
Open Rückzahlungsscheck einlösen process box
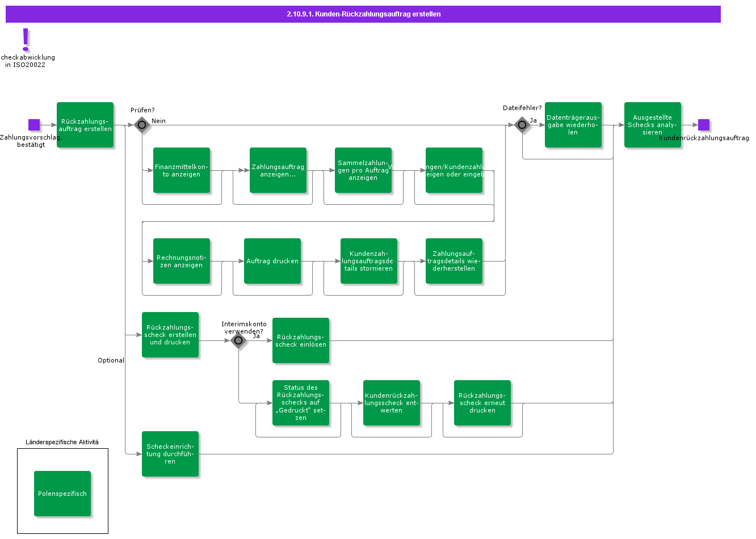[x=301, y=340]
